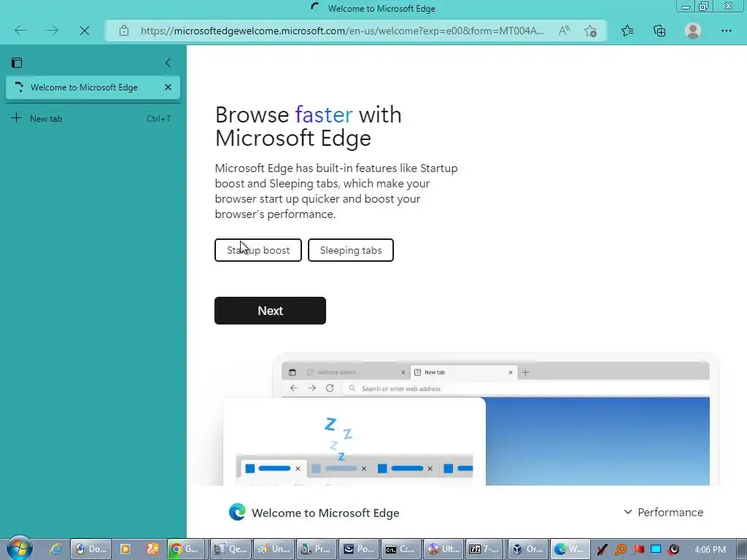
Task: Click the "Welcome to Microsoft Edge" footer text
Action: click(325, 513)
